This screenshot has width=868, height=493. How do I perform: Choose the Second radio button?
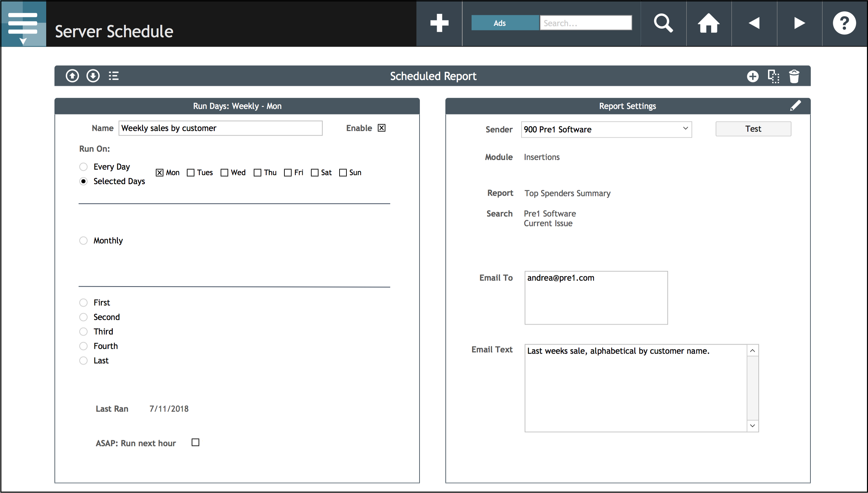coord(83,317)
